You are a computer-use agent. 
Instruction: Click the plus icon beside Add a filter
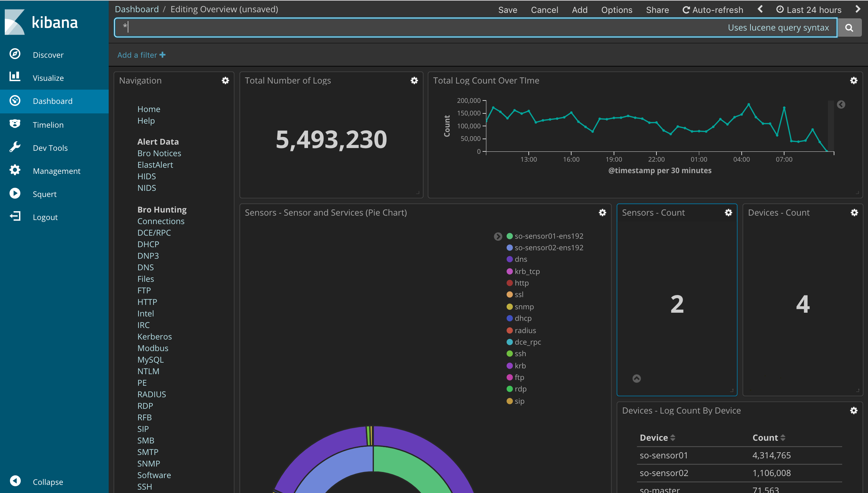click(162, 55)
